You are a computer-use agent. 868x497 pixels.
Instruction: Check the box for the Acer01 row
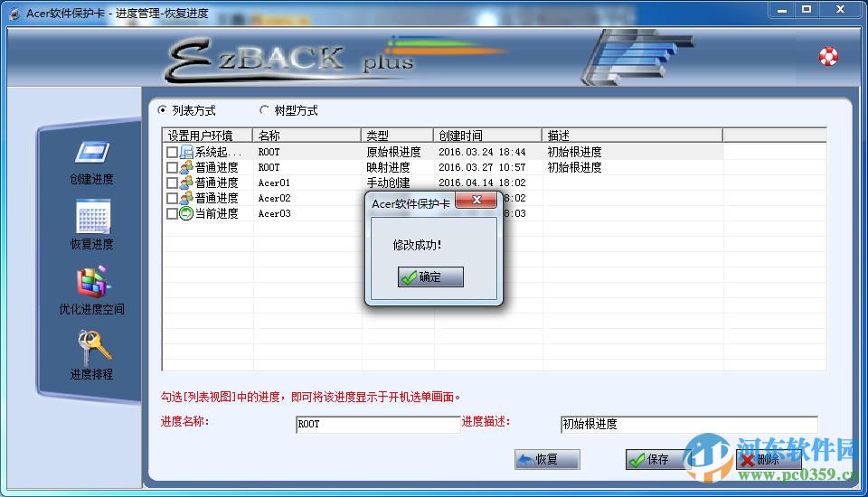(x=172, y=183)
